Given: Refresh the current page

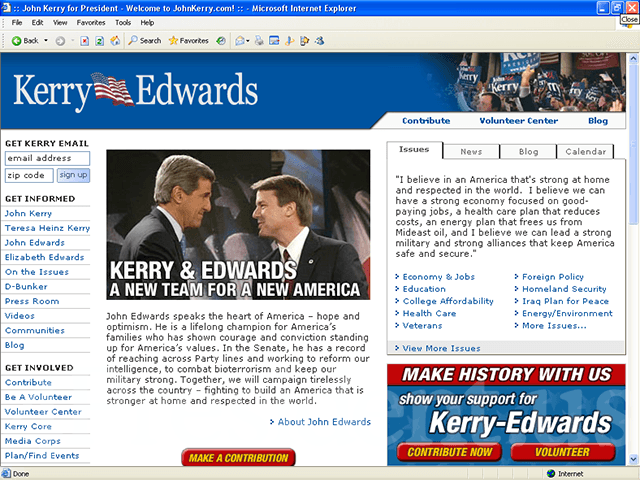Looking at the screenshot, I should tap(100, 41).
